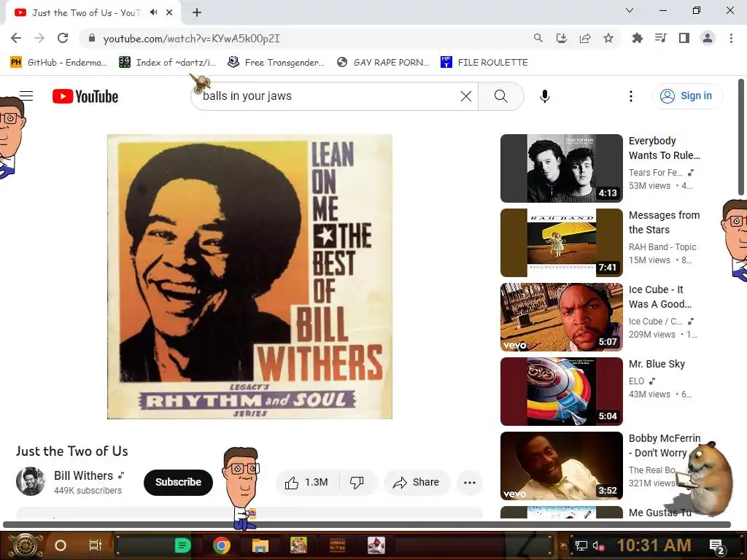The image size is (747, 560).
Task: Open GitHub - Enderma bookmark
Action: 58,63
